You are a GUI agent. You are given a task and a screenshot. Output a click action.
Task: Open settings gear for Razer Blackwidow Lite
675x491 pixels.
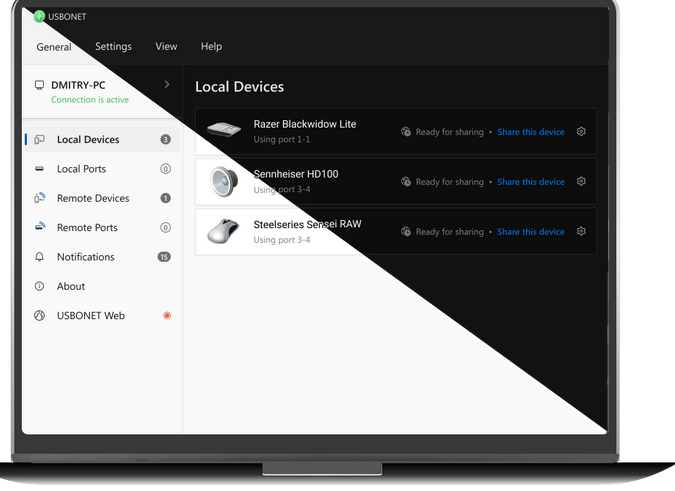[581, 132]
